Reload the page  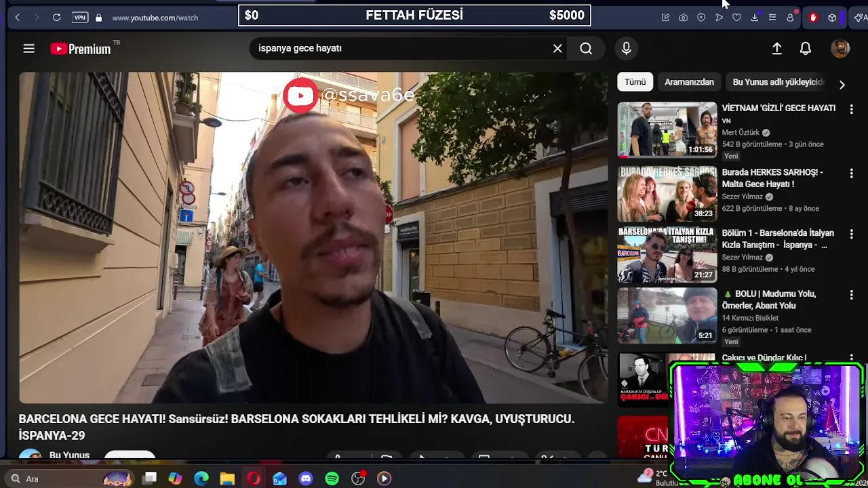57,18
